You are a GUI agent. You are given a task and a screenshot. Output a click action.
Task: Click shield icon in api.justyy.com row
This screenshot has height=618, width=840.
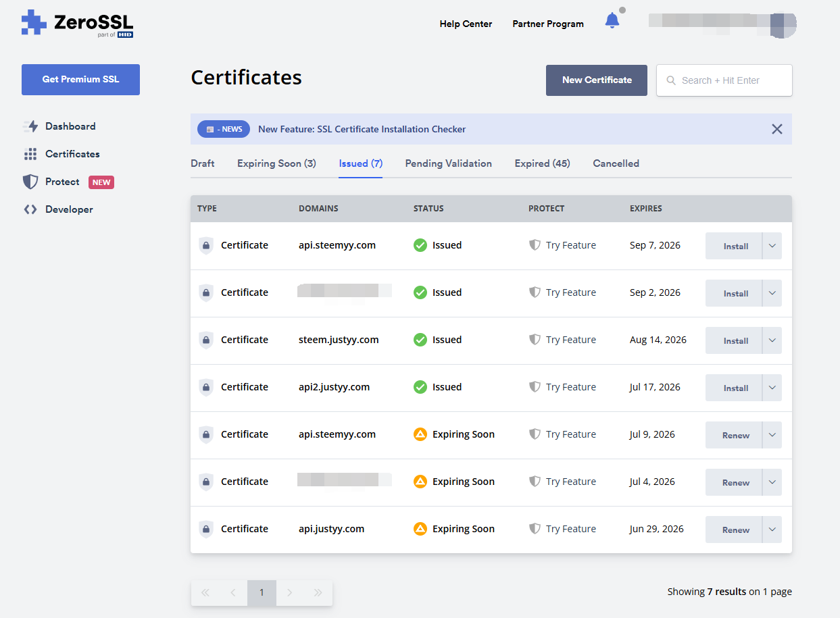535,529
